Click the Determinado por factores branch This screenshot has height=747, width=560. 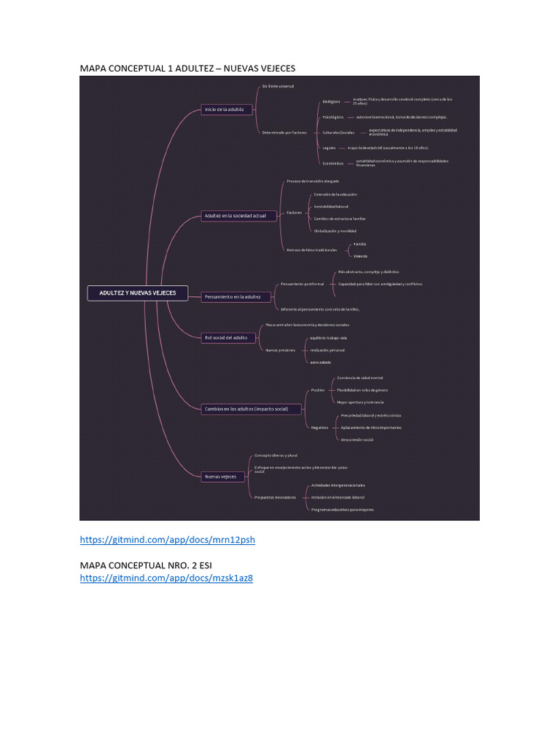[284, 132]
